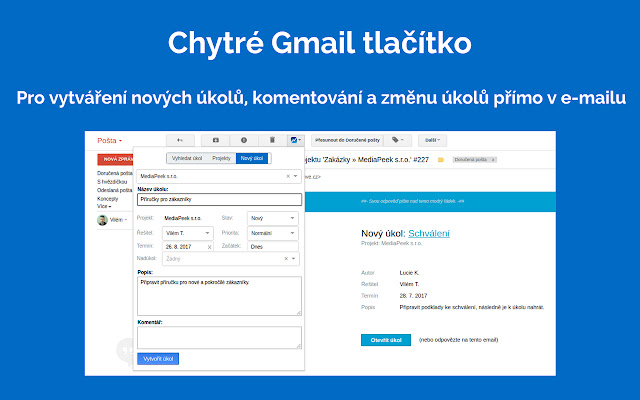The height and width of the screenshot is (400, 640).
Task: Click 'Projekt: MediaPeek s.r.o.' under the email heading
Action: pos(391,243)
